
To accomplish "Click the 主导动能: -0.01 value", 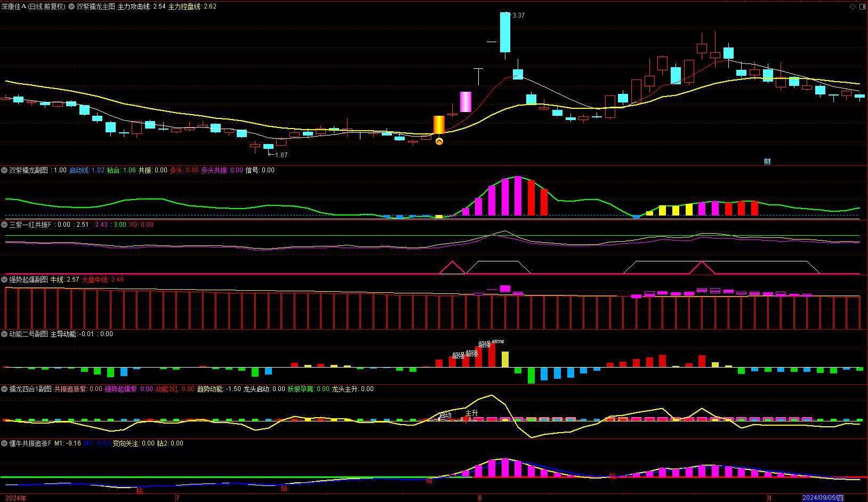I will 73,334.
